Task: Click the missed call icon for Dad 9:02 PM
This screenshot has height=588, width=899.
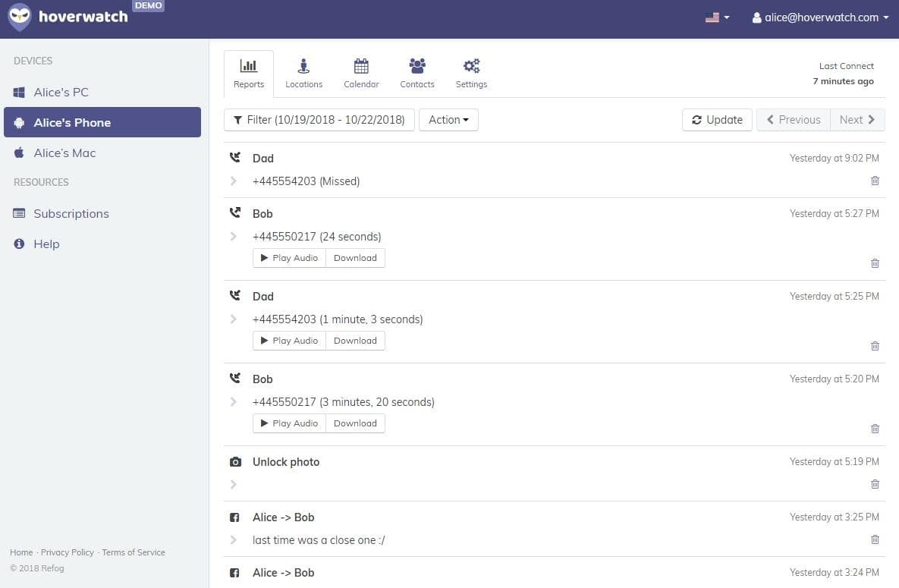Action: click(235, 157)
